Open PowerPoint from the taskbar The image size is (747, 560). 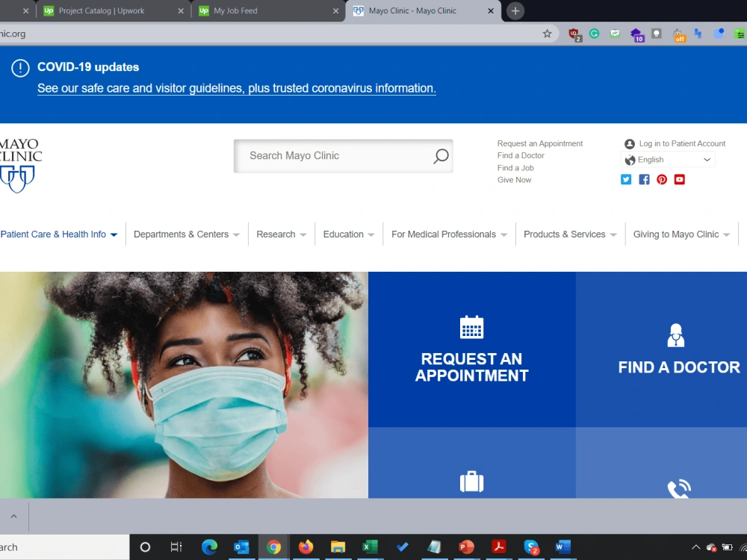tap(466, 547)
